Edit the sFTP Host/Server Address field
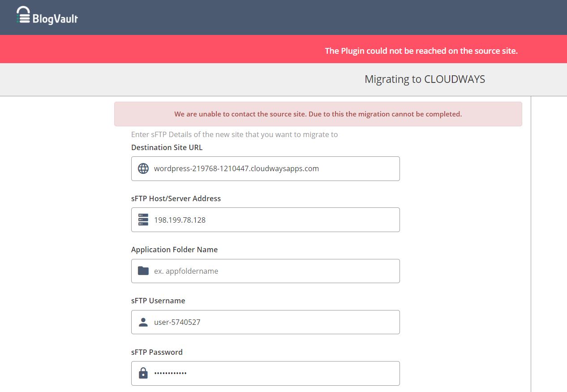This screenshot has height=392, width=567. click(x=266, y=220)
